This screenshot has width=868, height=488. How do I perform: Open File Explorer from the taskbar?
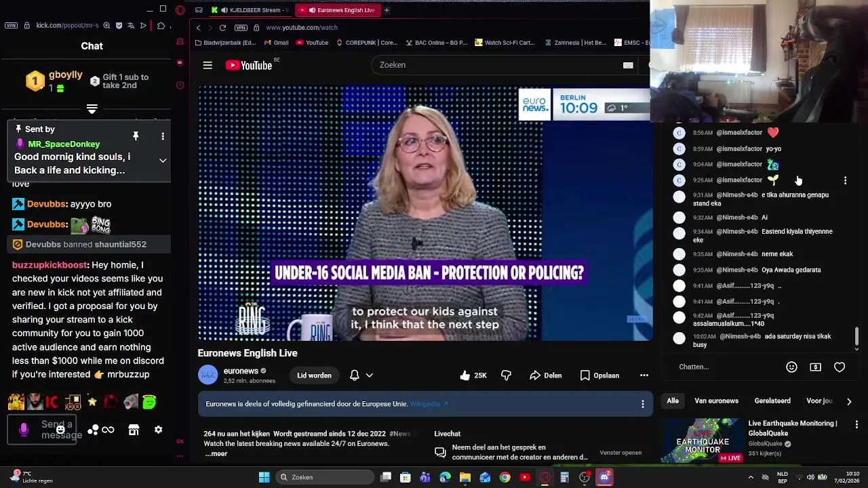click(465, 477)
